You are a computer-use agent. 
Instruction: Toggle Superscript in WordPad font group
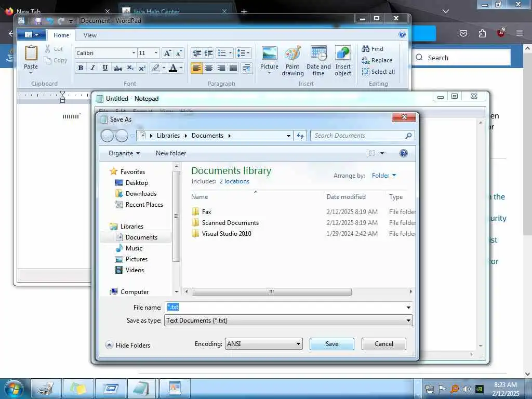(142, 68)
